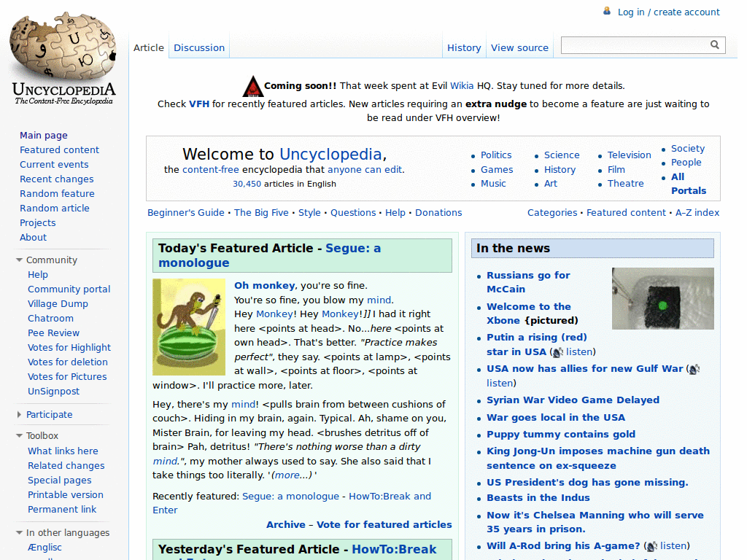Image resolution: width=747 pixels, height=560 pixels.
Task: Open Recent changes link
Action: coord(57,179)
